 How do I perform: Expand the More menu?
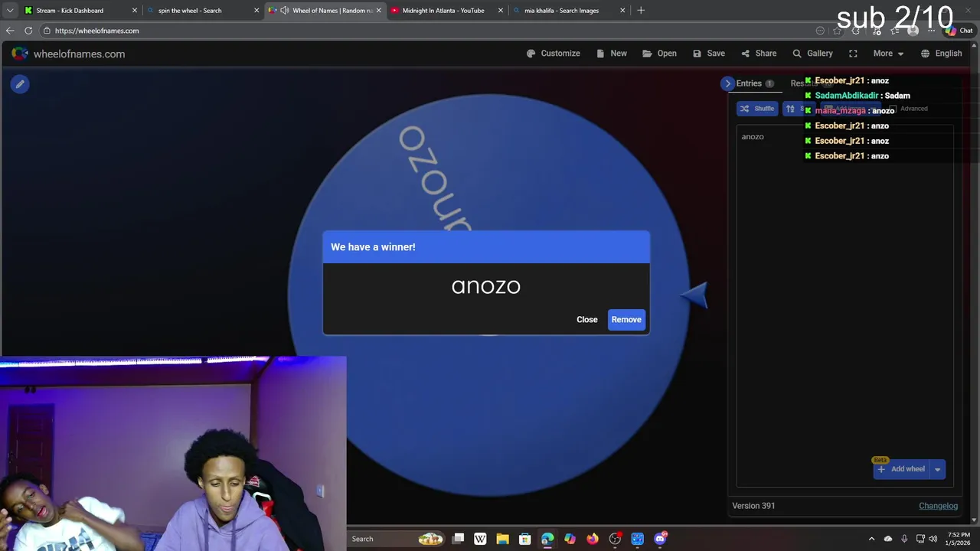888,54
